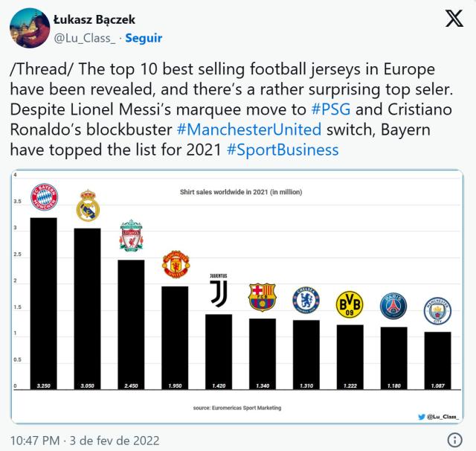Click the @Lu_Class_ handle
476x451 pixels.
pos(85,37)
